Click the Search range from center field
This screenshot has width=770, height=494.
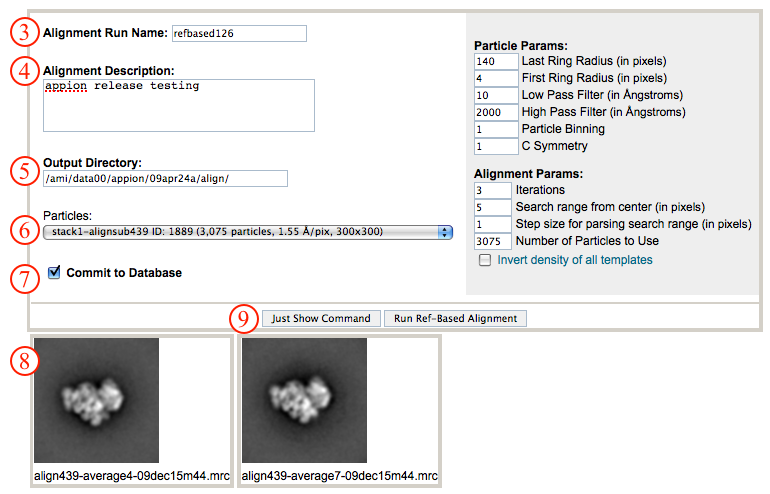(x=494, y=207)
